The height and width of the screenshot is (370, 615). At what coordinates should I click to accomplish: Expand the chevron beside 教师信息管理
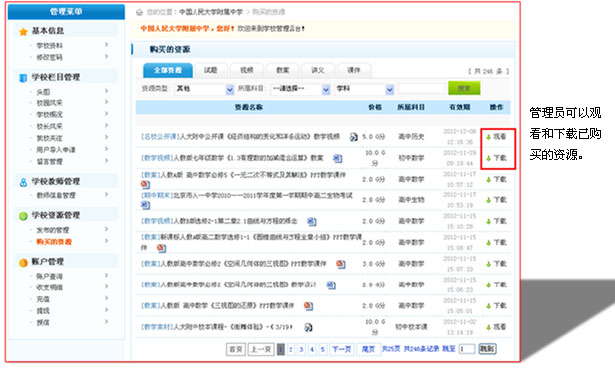[x=106, y=195]
